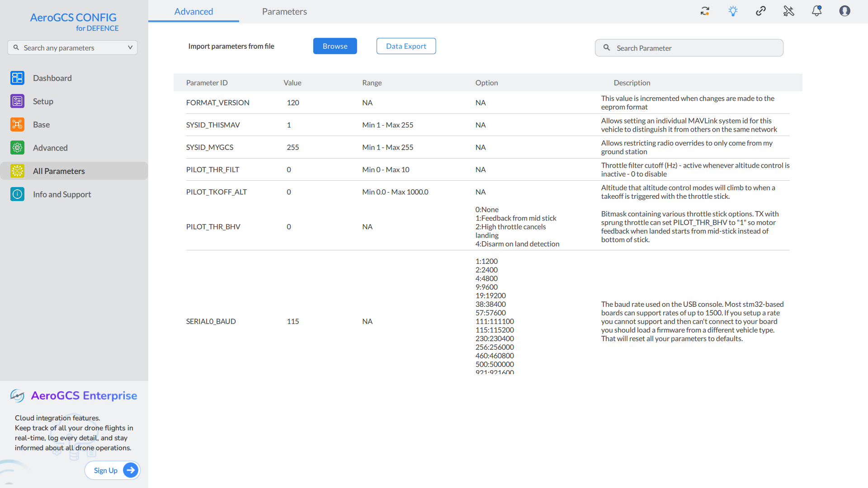Click the magnifier icon in Search Parameter
The width and height of the screenshot is (868, 488).
(607, 47)
